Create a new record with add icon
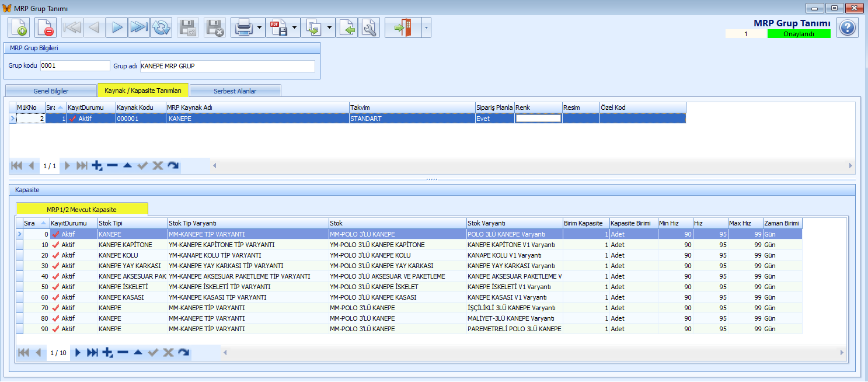This screenshot has height=382, width=868. coord(19,27)
